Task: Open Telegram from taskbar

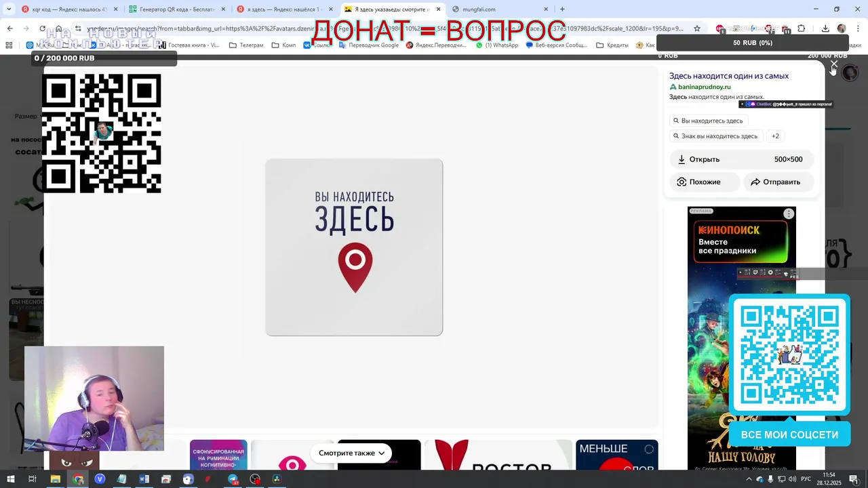Action: pyautogui.click(x=233, y=479)
